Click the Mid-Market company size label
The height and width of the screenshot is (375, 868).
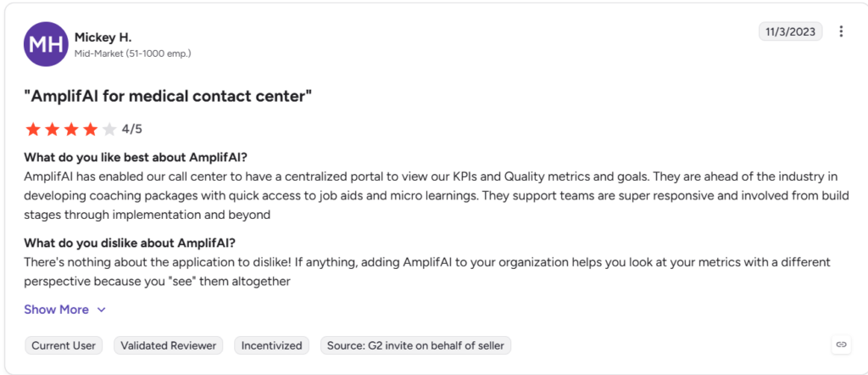(133, 53)
